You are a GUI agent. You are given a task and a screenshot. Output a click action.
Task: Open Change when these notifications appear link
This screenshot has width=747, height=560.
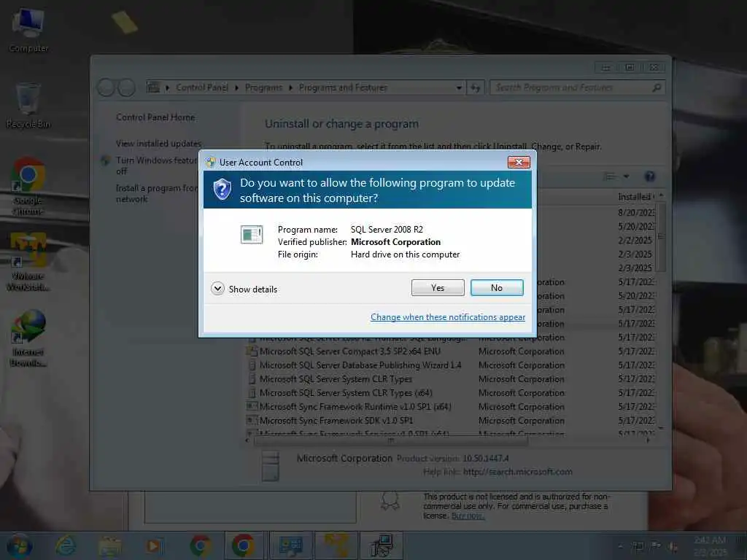pos(447,317)
